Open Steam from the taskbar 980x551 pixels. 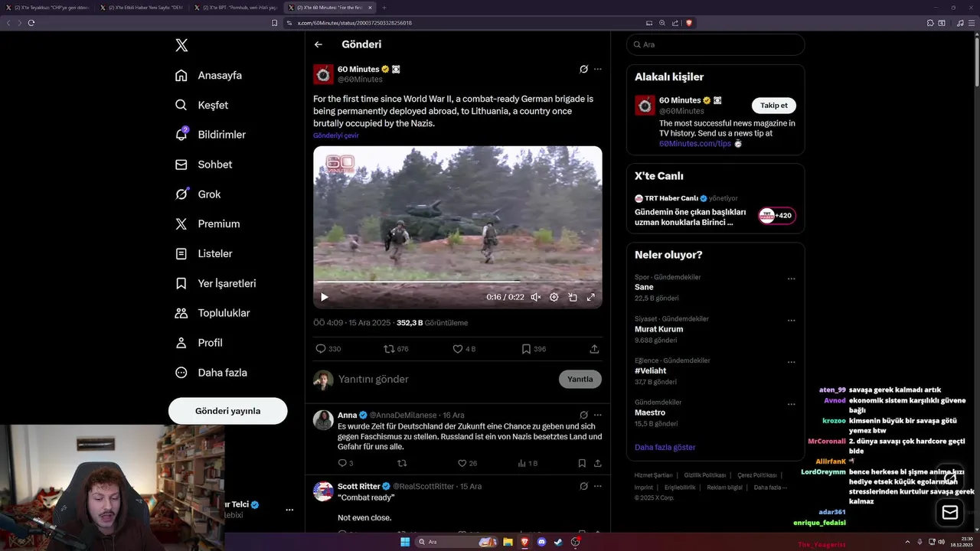point(558,542)
